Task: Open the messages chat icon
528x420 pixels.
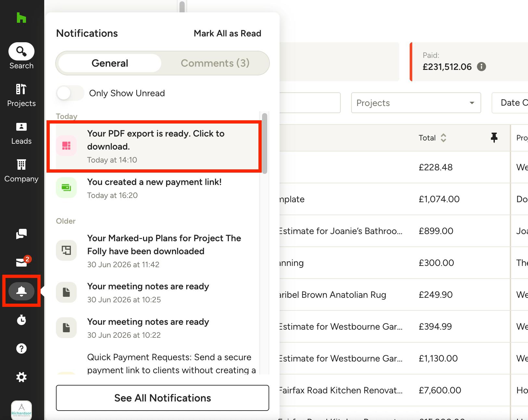Action: (21, 234)
